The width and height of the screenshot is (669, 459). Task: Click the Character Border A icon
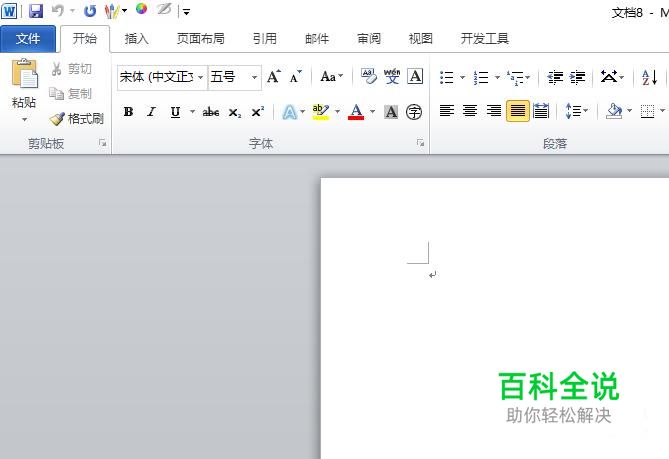point(415,77)
